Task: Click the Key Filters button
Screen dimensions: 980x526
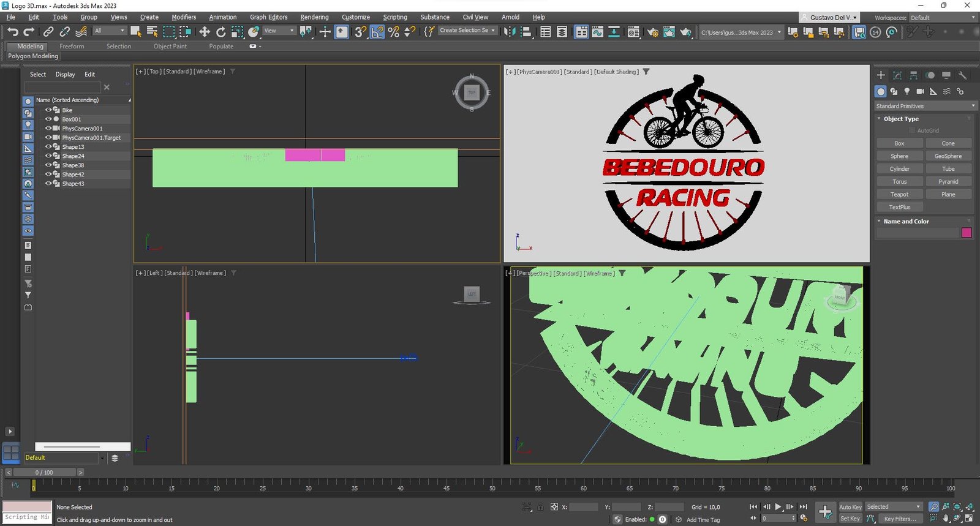Action: click(x=900, y=519)
